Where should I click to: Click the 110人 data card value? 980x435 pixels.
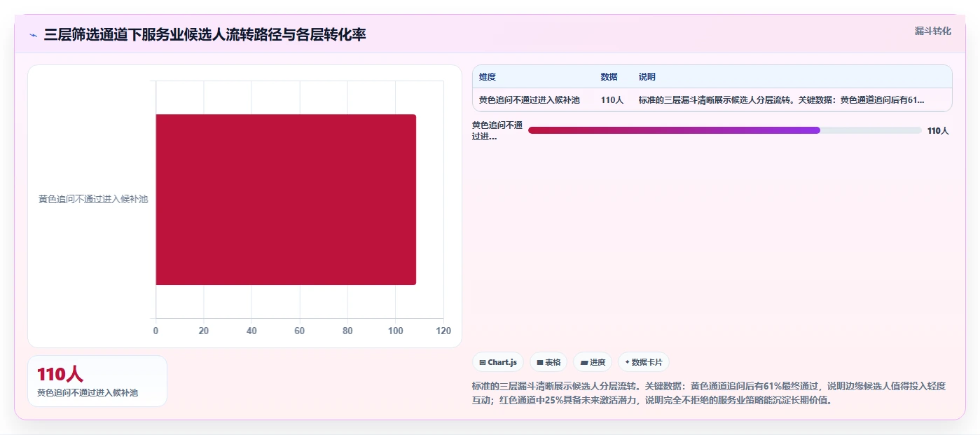coord(60,374)
